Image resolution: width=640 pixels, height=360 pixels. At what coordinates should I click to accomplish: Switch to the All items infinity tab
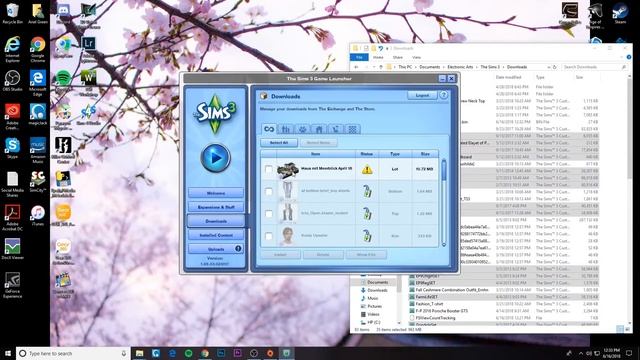pos(269,129)
